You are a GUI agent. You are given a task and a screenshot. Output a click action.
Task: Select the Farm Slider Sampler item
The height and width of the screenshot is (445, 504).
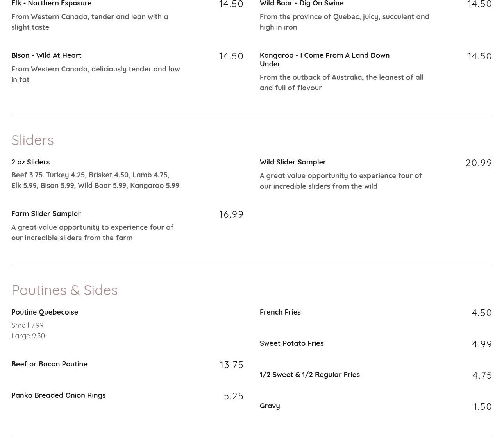[x=46, y=214]
